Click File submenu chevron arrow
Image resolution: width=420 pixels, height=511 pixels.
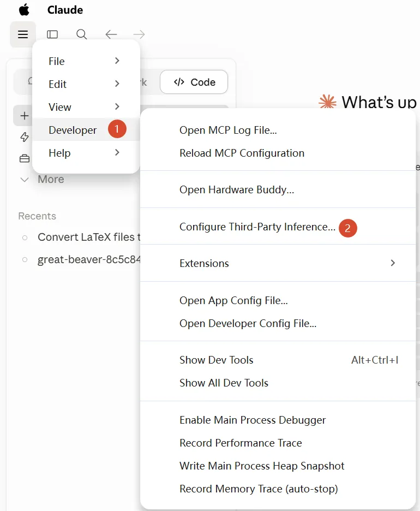[x=117, y=61]
